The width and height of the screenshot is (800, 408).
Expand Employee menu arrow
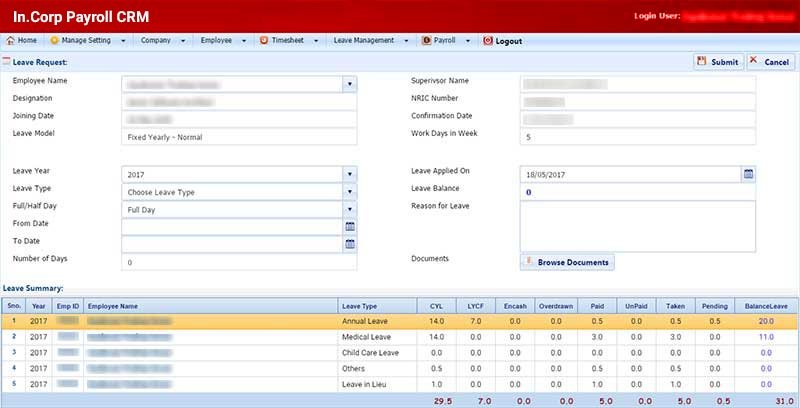244,41
